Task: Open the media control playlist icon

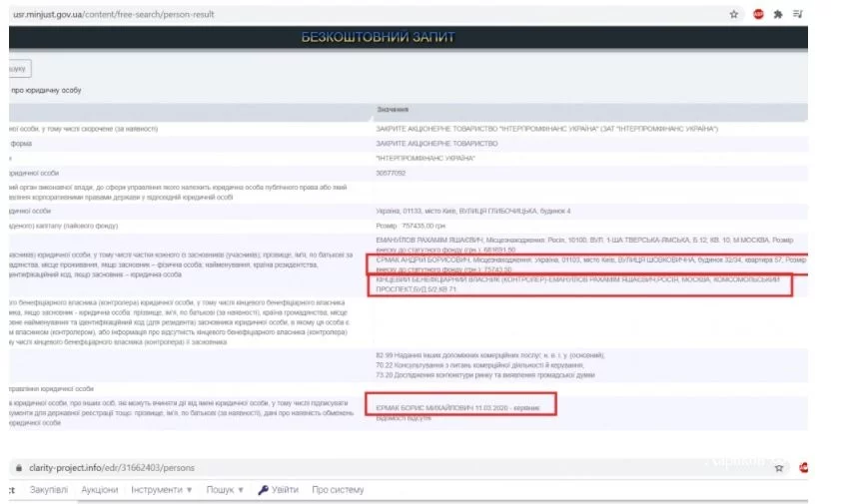Action: [x=798, y=14]
